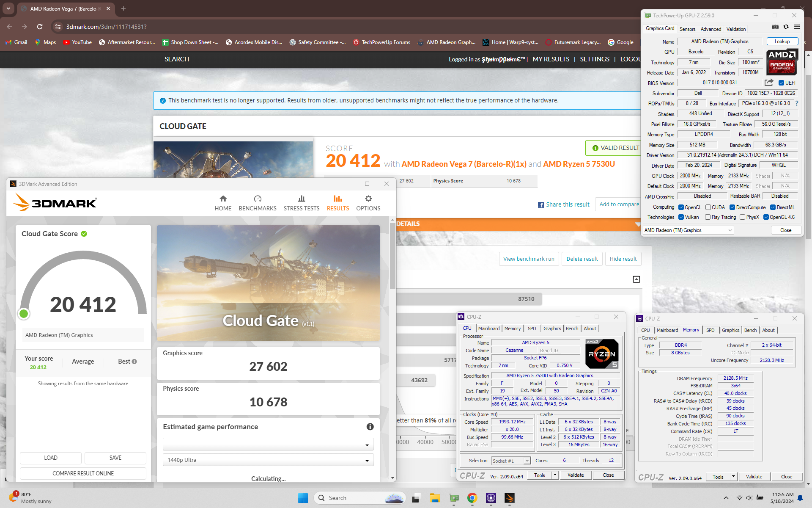Show hidden system tray icons
The height and width of the screenshot is (508, 812).
(726, 498)
